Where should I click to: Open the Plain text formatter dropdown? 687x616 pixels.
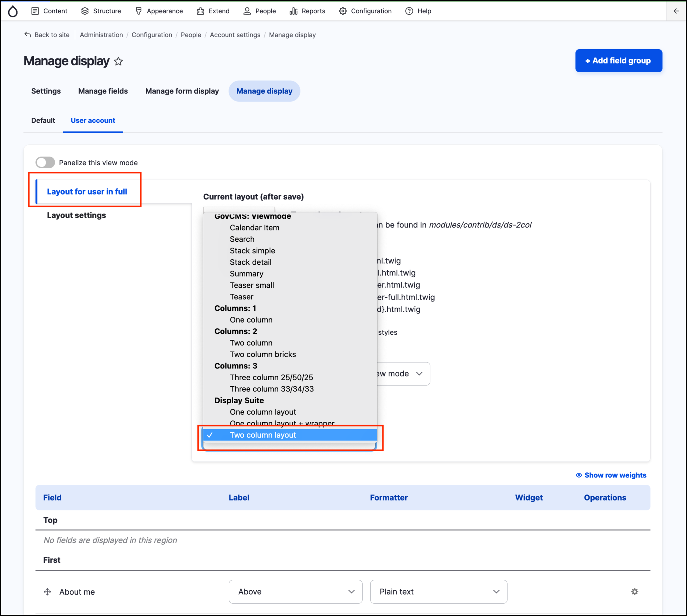[438, 592]
